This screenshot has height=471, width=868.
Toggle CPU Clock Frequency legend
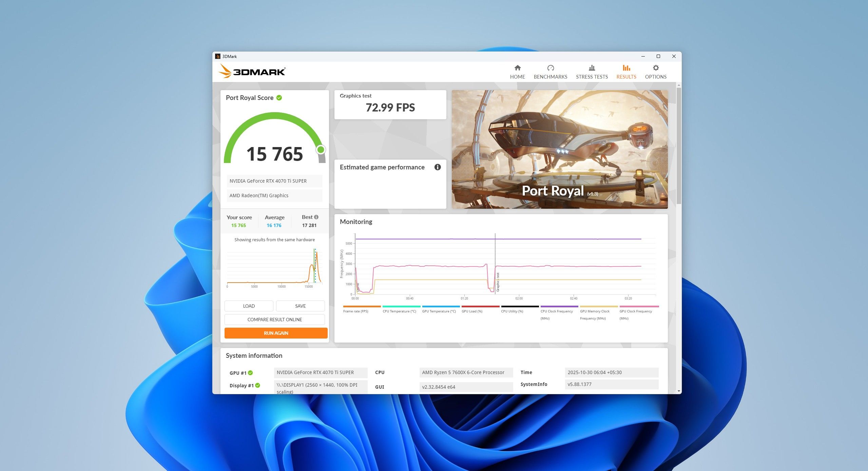pos(559,313)
